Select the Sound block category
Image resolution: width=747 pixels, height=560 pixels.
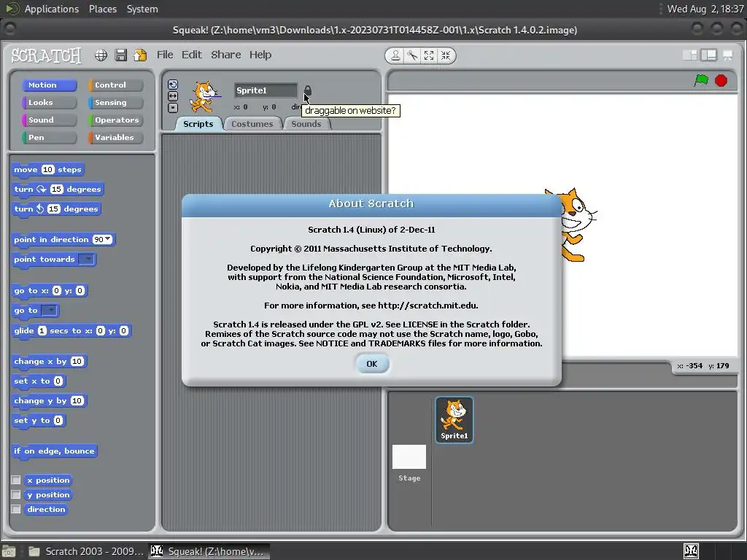(49, 120)
